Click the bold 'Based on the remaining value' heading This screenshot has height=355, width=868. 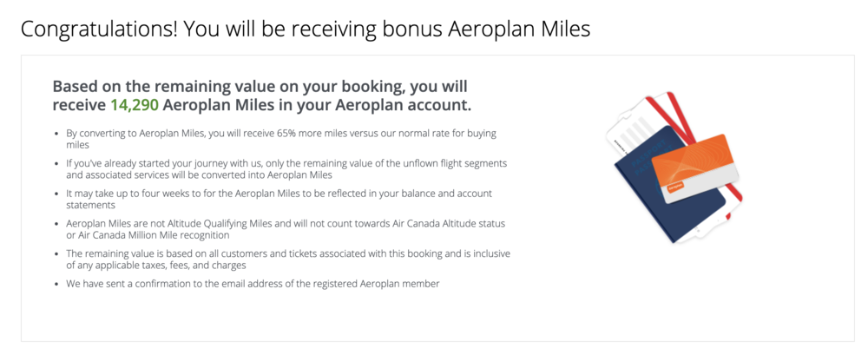tap(260, 87)
